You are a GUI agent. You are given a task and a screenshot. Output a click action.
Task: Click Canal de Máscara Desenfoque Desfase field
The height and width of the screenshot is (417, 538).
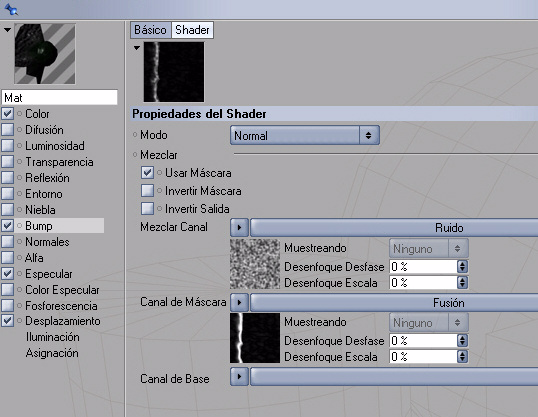click(x=423, y=340)
